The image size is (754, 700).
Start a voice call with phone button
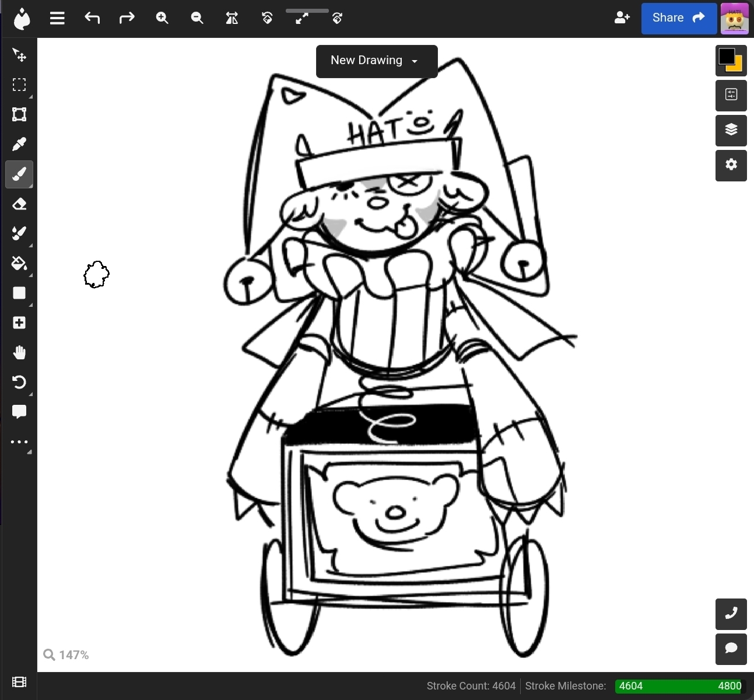(731, 614)
